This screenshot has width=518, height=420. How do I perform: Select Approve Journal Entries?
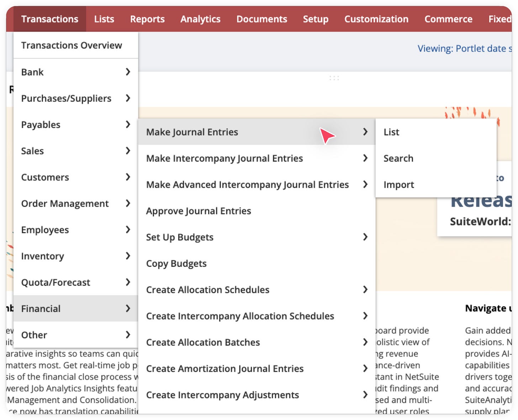click(257, 211)
